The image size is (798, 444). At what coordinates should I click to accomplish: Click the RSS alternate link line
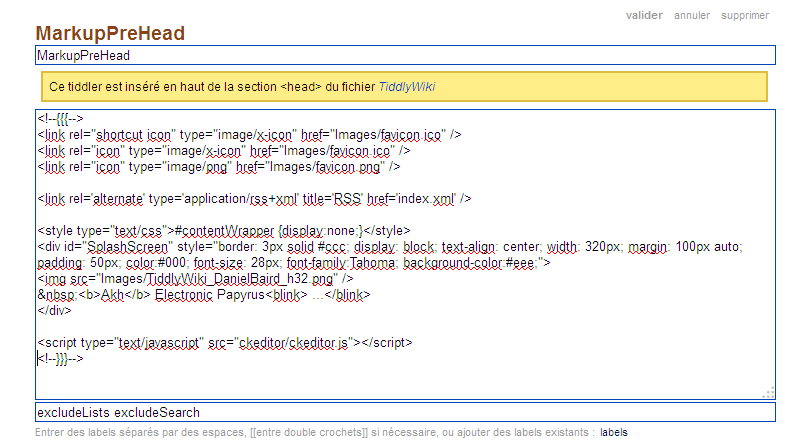(x=254, y=199)
